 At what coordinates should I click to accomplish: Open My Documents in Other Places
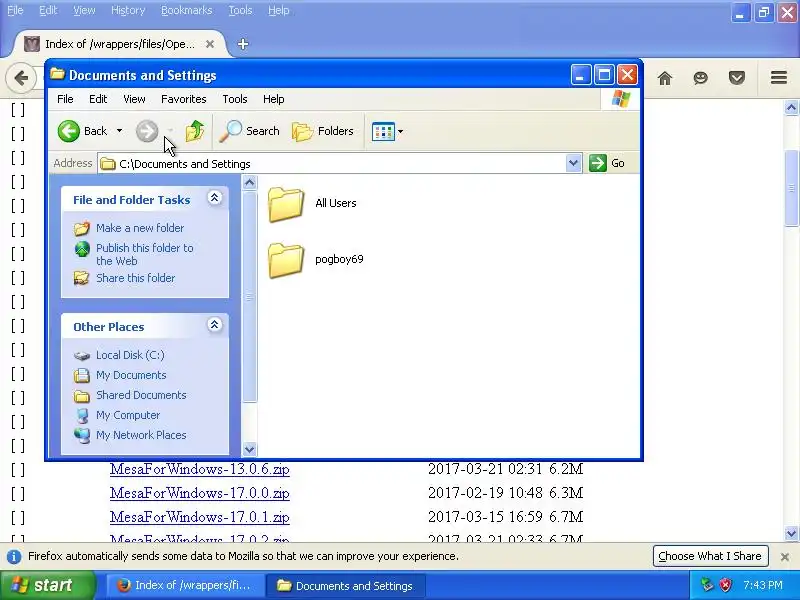pyautogui.click(x=131, y=375)
